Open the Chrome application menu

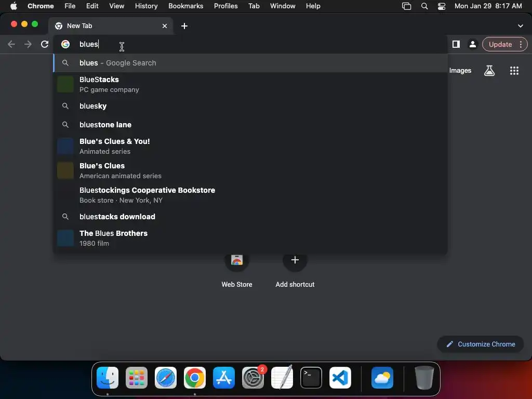(x=41, y=6)
